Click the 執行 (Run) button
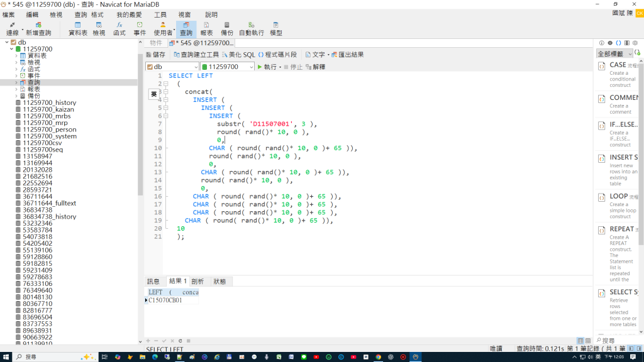 point(267,67)
